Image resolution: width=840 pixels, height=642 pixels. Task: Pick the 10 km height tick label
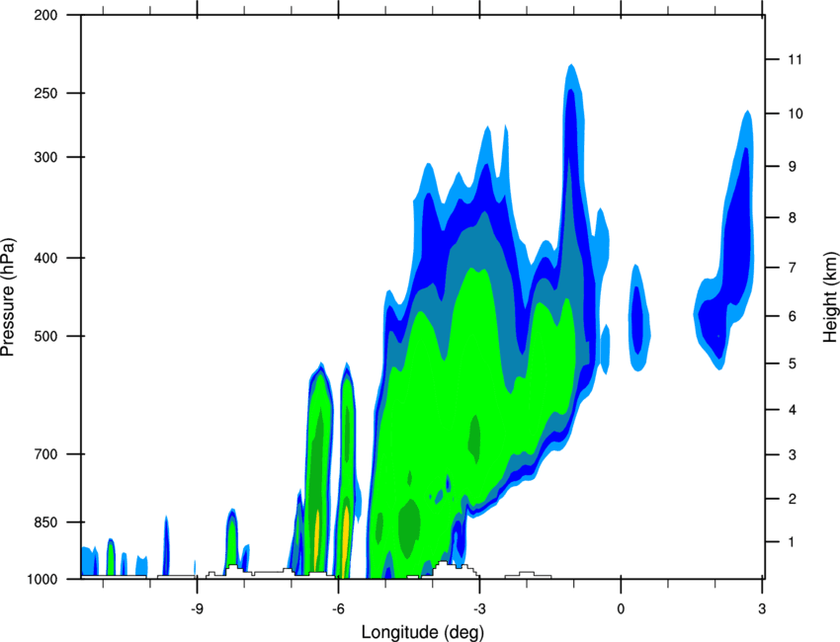(x=795, y=114)
